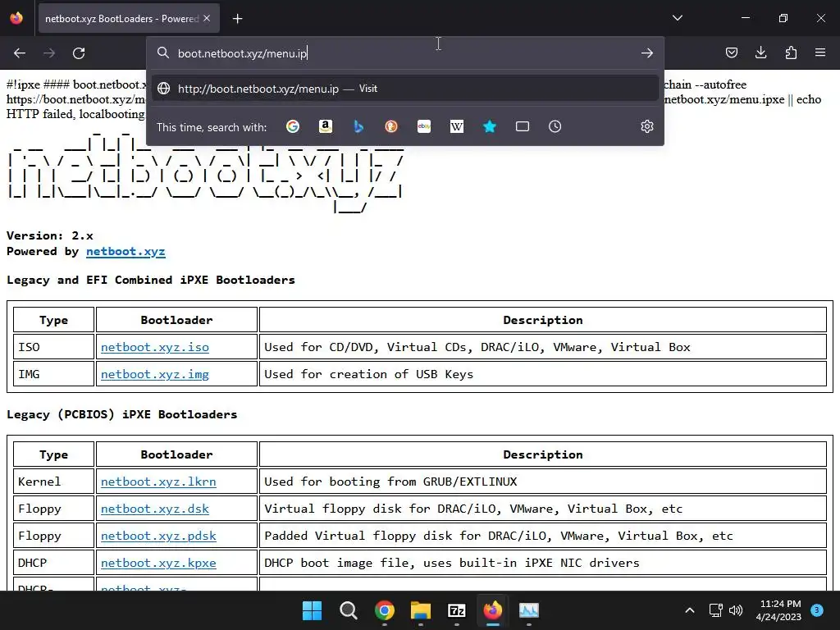Download netboot.xyz.iso bootloader

(155, 347)
